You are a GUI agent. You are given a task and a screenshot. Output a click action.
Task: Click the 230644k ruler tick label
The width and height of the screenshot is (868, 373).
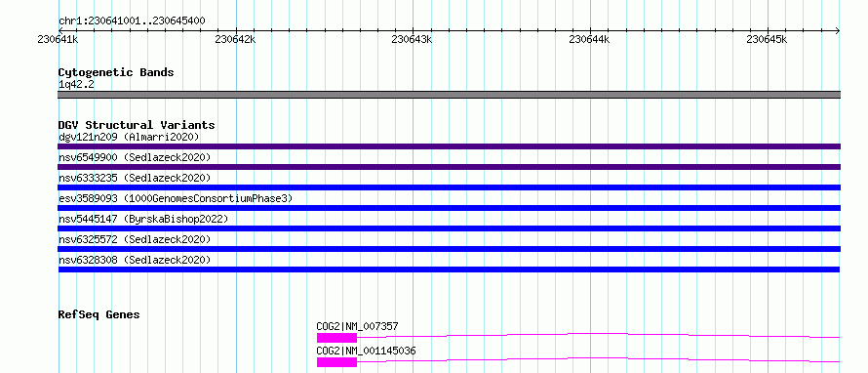click(x=589, y=39)
